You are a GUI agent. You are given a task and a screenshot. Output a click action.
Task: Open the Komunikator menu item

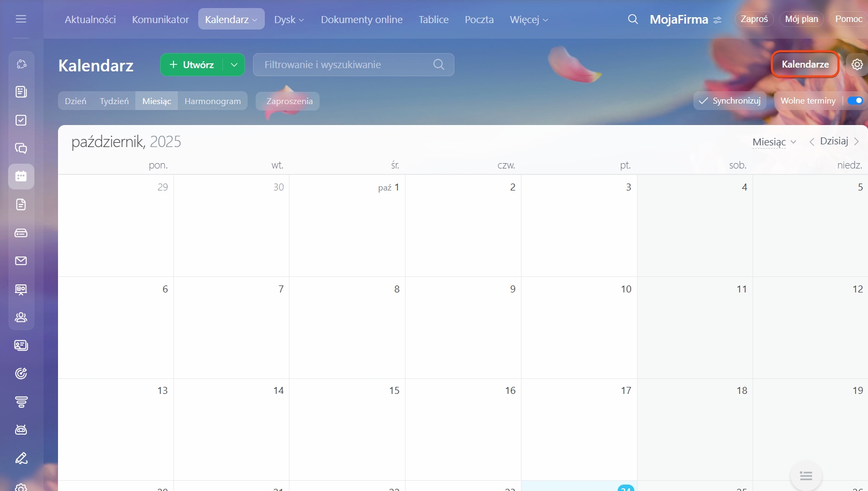point(160,20)
